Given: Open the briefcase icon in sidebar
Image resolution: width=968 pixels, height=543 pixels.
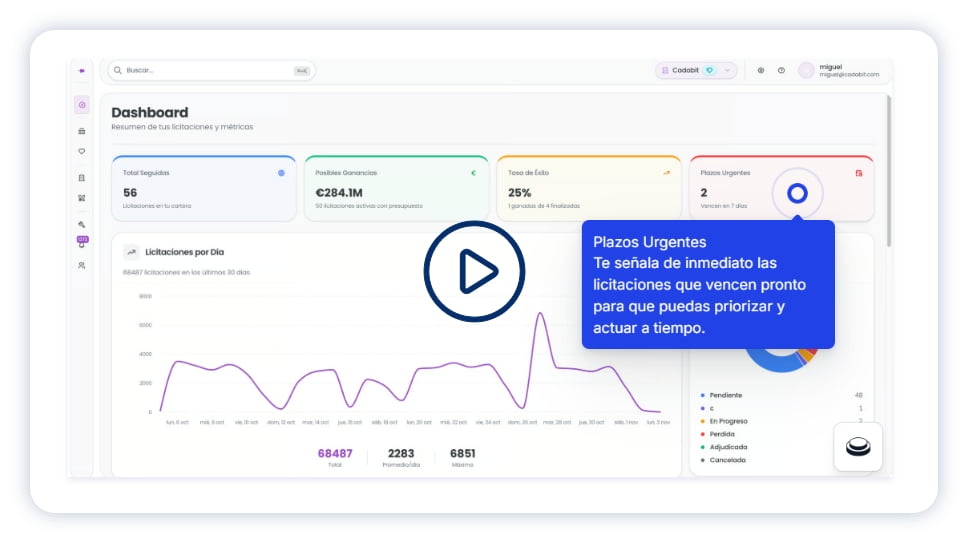Looking at the screenshot, I should tap(81, 131).
